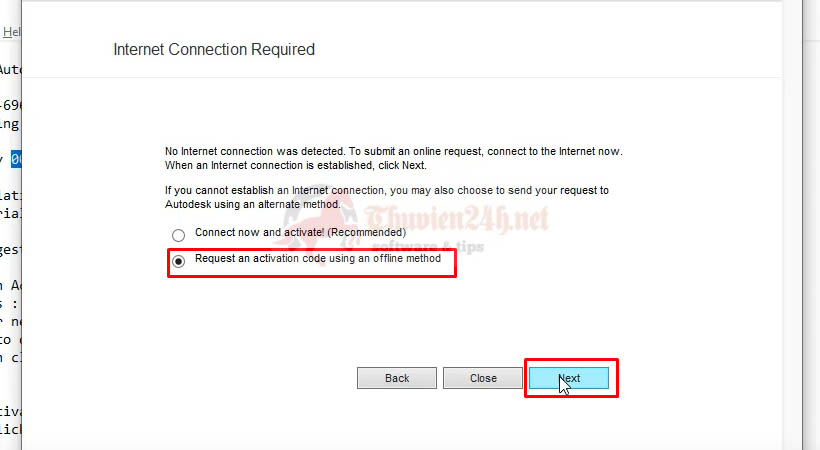Click the 'No Internet connection was detected' paragraph
The image size is (820, 450).
[393, 158]
